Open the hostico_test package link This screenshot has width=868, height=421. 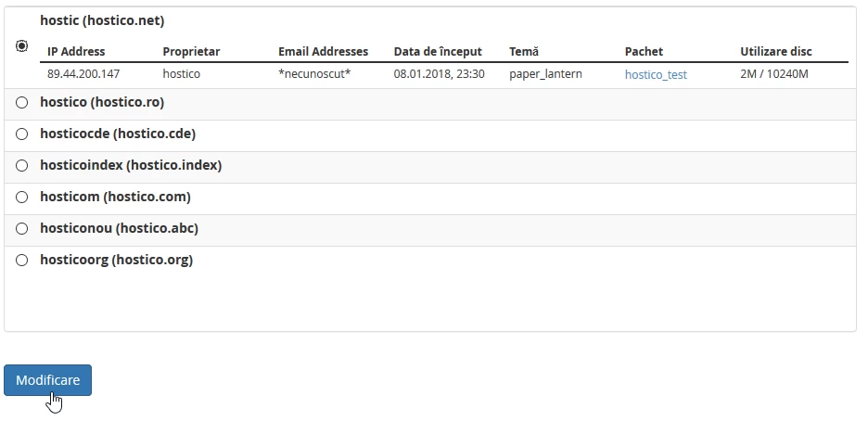point(656,74)
